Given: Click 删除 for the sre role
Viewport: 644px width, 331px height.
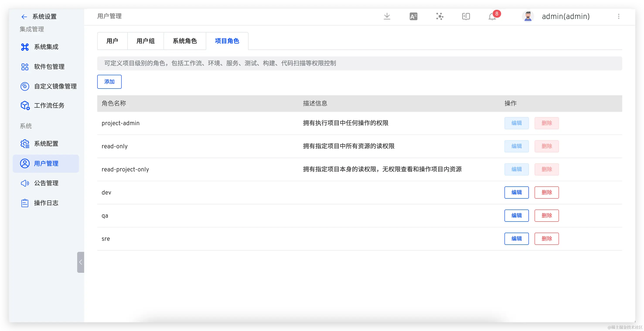Looking at the screenshot, I should pos(547,239).
